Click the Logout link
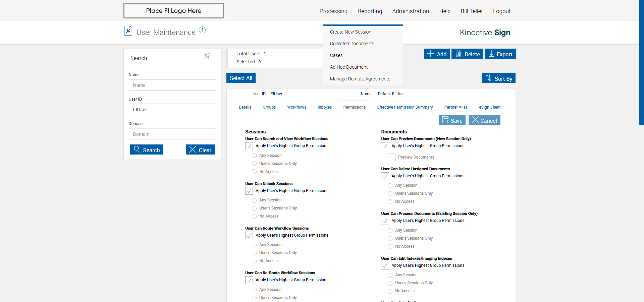Image resolution: width=644 pixels, height=302 pixels. pos(501,11)
